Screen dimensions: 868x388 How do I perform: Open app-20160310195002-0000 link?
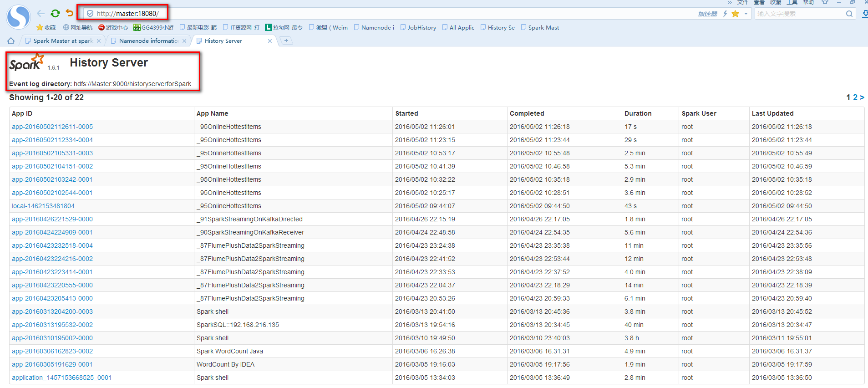point(52,338)
